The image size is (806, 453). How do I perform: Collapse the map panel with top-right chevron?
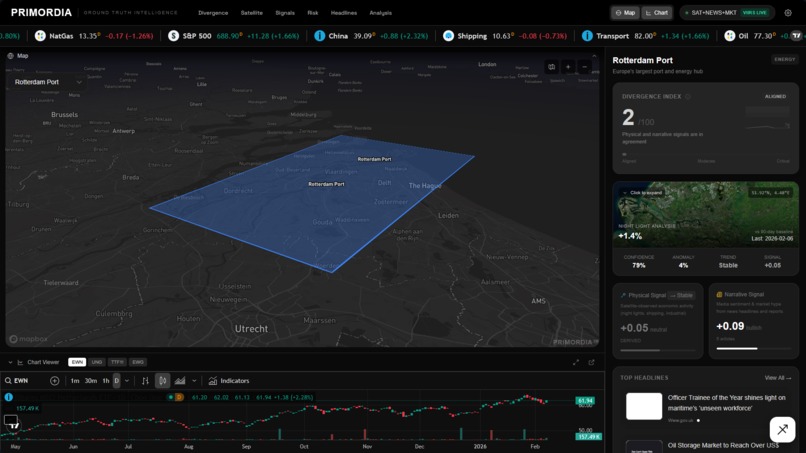click(594, 56)
